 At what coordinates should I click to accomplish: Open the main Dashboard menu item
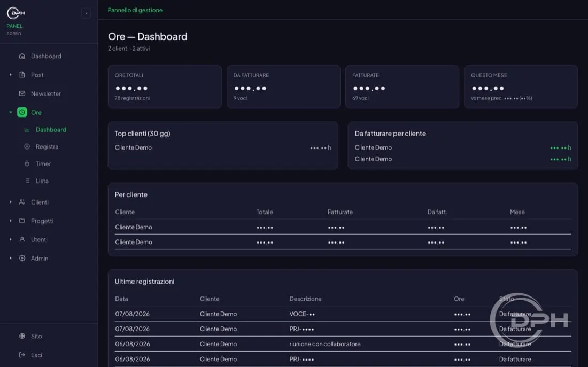coord(46,56)
